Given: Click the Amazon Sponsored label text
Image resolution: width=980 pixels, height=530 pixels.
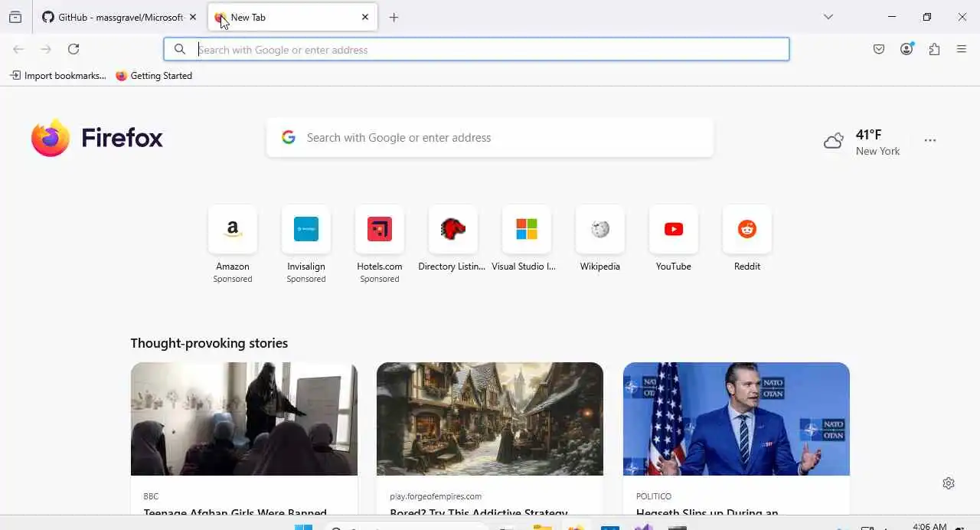Looking at the screenshot, I should [x=233, y=280].
